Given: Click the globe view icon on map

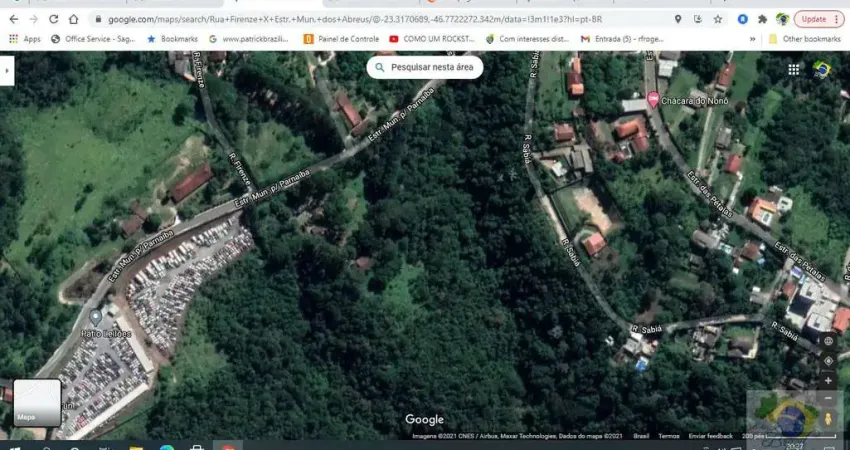Looking at the screenshot, I should [x=828, y=341].
